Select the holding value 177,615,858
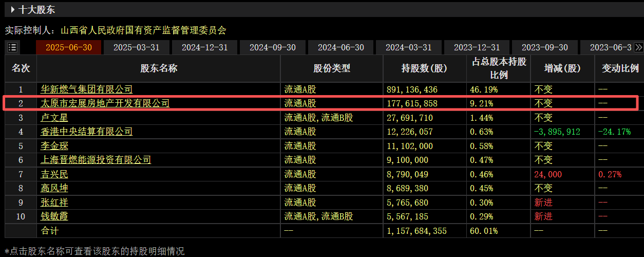 [412, 103]
